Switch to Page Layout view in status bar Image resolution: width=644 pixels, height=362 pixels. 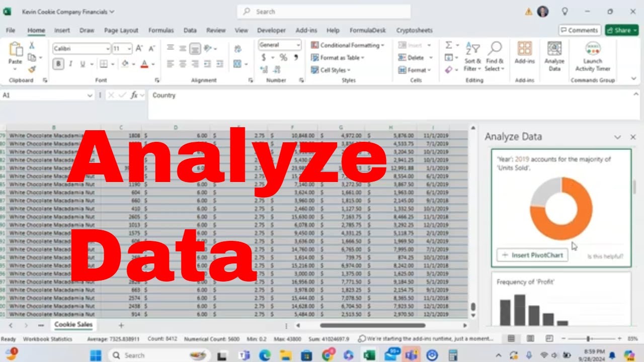pyautogui.click(x=530, y=339)
